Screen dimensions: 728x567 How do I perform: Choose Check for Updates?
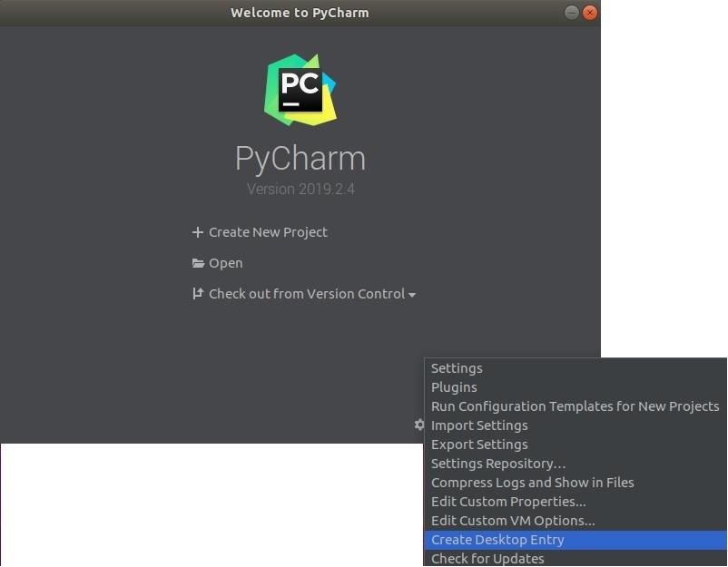point(576,558)
